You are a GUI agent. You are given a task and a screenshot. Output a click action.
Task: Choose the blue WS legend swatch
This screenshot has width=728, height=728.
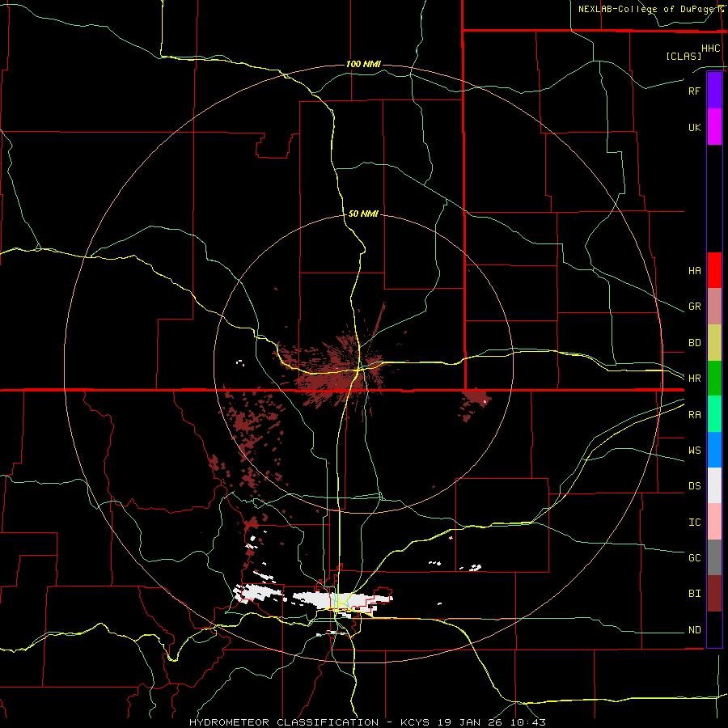point(714,450)
